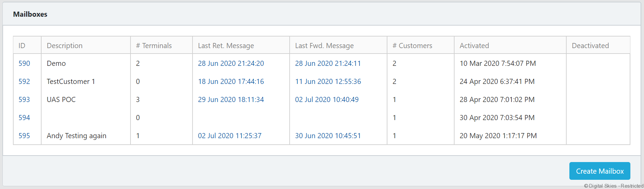Open mailbox ID 592 link
The height and width of the screenshot is (189, 644).
pyautogui.click(x=24, y=82)
